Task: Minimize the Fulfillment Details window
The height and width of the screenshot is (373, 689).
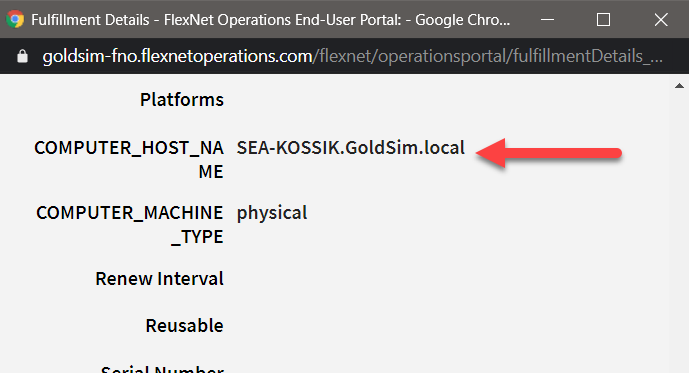Action: [x=547, y=19]
